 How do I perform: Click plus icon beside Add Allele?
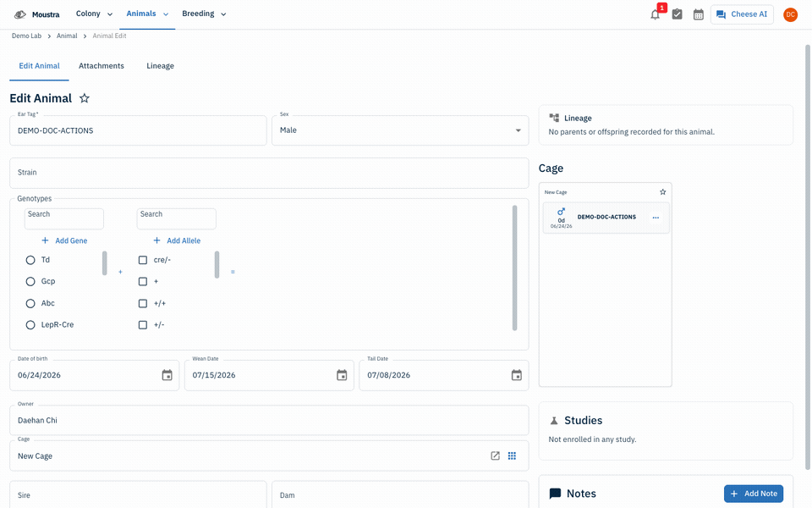(x=157, y=240)
